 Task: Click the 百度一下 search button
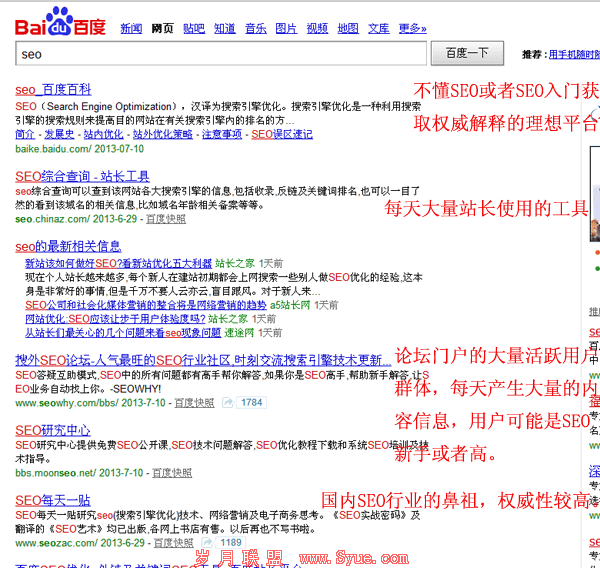click(x=467, y=53)
